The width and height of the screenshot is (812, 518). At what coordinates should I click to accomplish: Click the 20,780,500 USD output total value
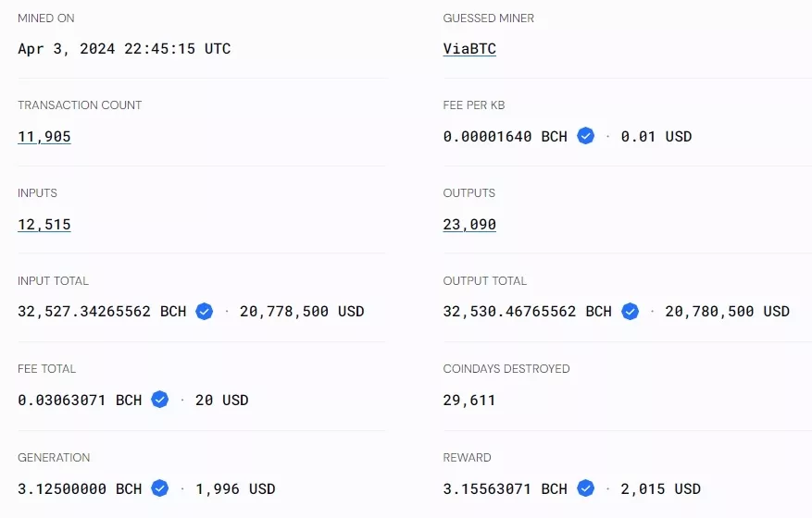coord(727,312)
